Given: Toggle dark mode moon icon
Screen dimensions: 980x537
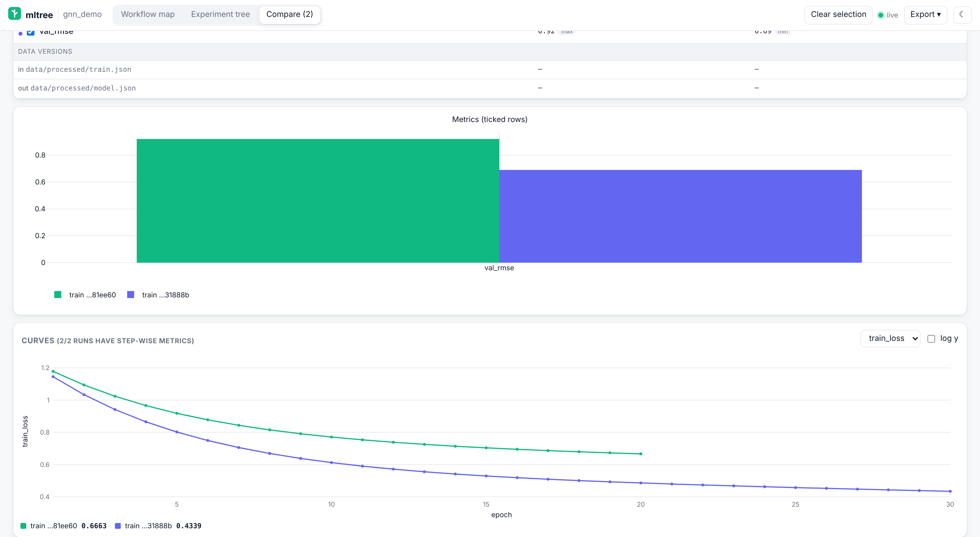Looking at the screenshot, I should [962, 15].
